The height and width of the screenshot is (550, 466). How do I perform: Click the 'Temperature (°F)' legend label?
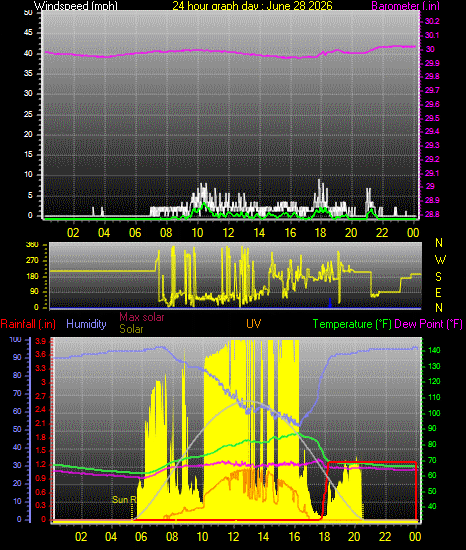[x=352, y=324]
